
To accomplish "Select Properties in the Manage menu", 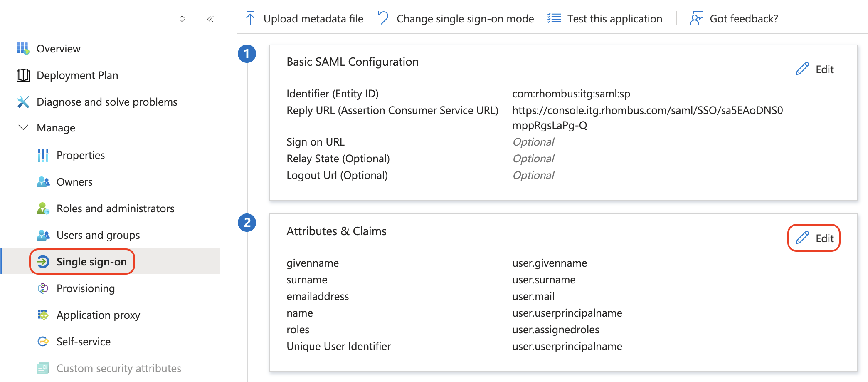I will click(81, 155).
